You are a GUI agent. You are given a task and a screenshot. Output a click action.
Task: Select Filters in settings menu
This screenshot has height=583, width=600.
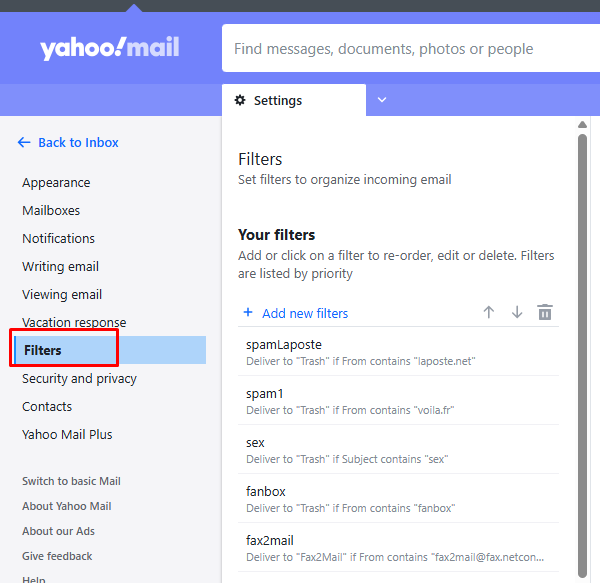point(43,351)
